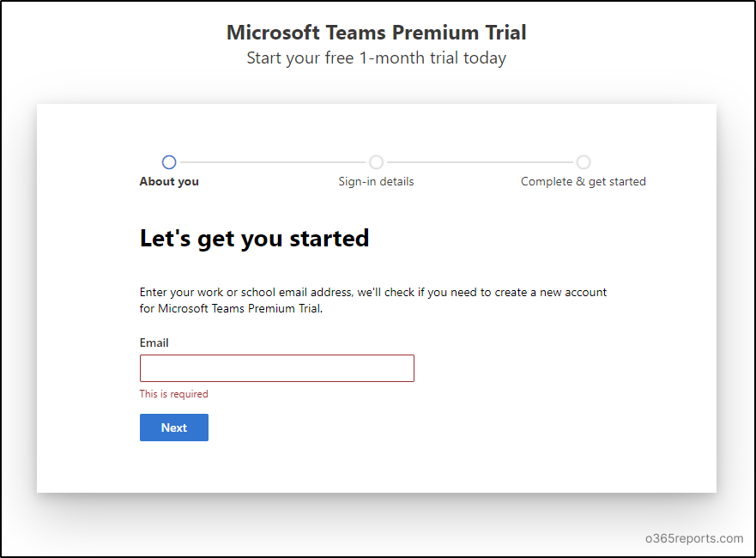This screenshot has height=558, width=756.
Task: Click description line starting with for Microsoft Teams
Action: pyautogui.click(x=232, y=308)
